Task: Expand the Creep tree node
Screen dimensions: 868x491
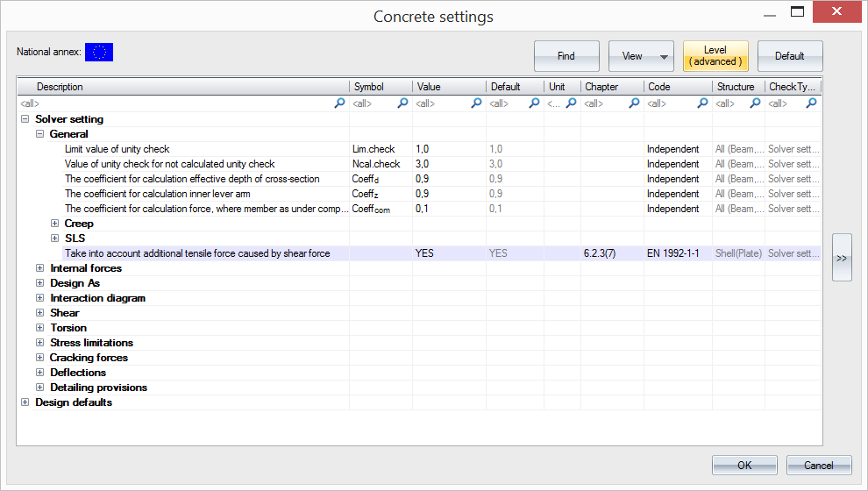Action: pyautogui.click(x=55, y=224)
